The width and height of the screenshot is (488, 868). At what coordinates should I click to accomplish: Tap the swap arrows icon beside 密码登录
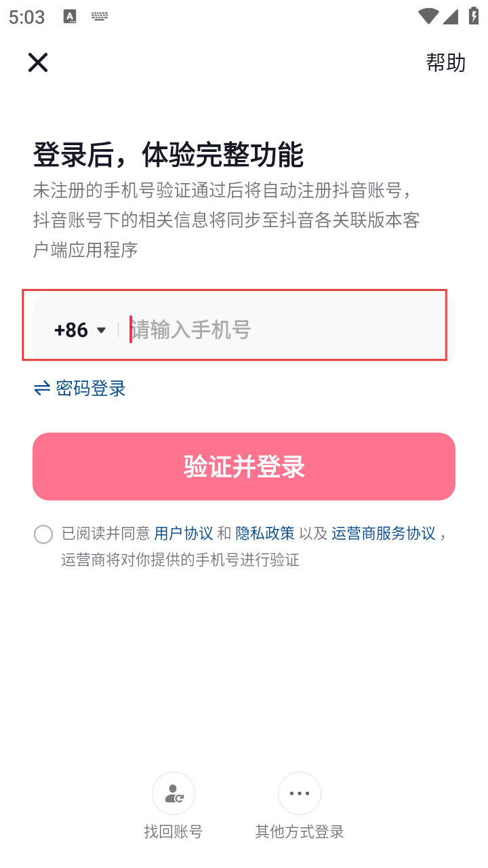[x=42, y=389]
